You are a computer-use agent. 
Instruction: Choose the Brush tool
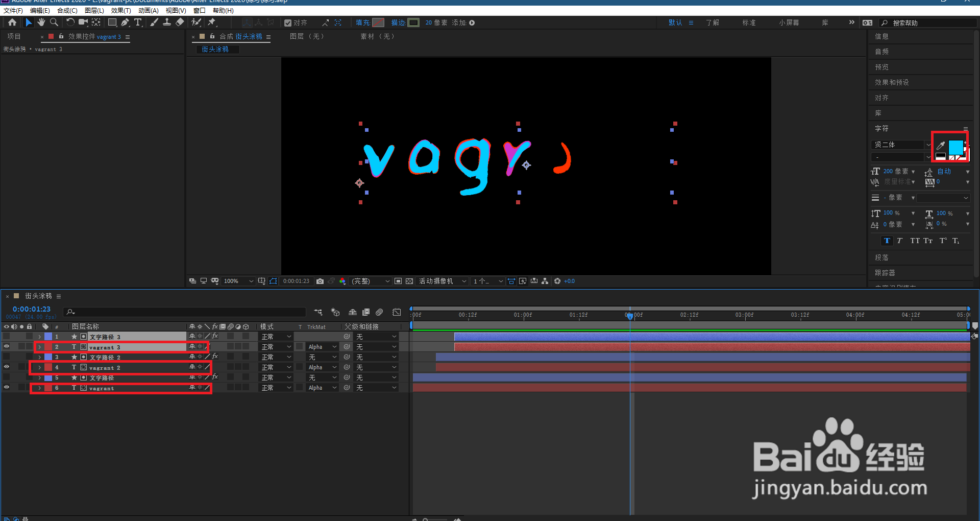(x=154, y=22)
